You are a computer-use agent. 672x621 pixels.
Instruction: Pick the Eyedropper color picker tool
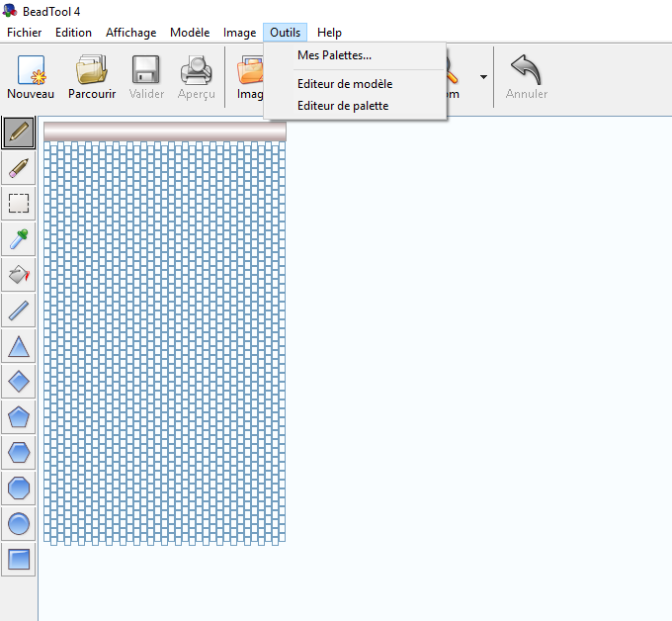pyautogui.click(x=19, y=238)
